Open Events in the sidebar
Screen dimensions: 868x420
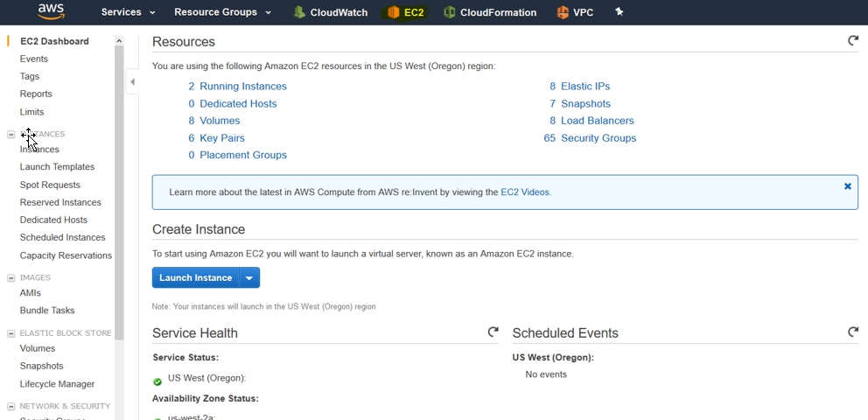[x=34, y=59]
